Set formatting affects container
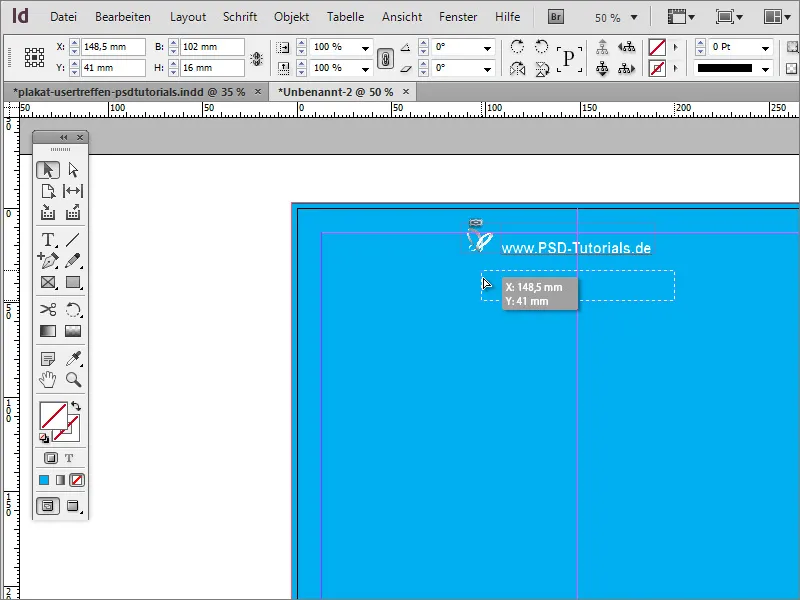 51,458
